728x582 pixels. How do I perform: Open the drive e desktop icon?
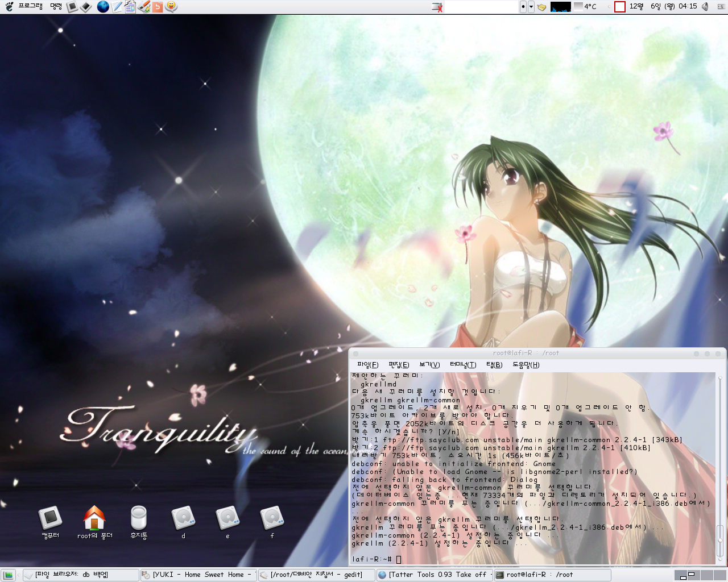[227, 522]
